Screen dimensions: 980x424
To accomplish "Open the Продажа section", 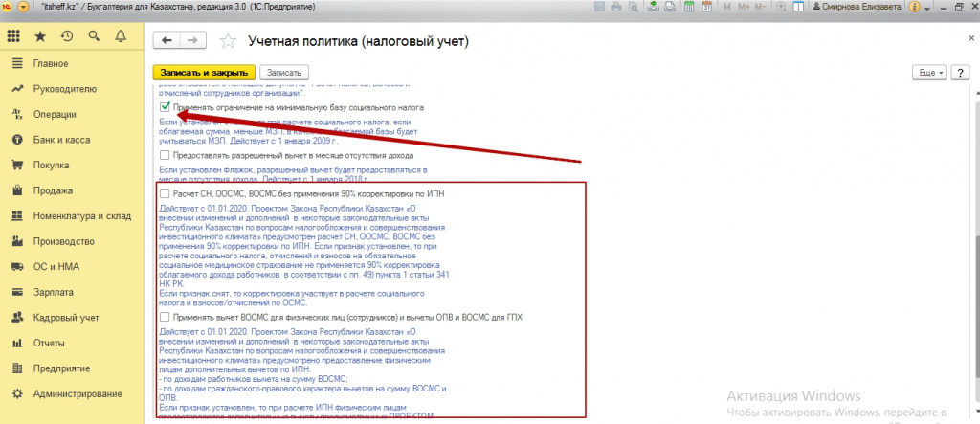I will (72, 190).
